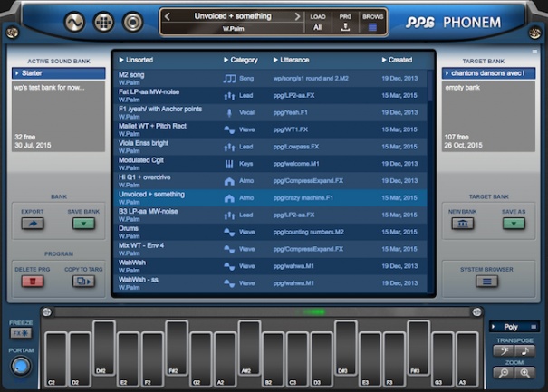Click the transpose up treble note icon
Screen dimensions: 548x392
tap(526, 350)
